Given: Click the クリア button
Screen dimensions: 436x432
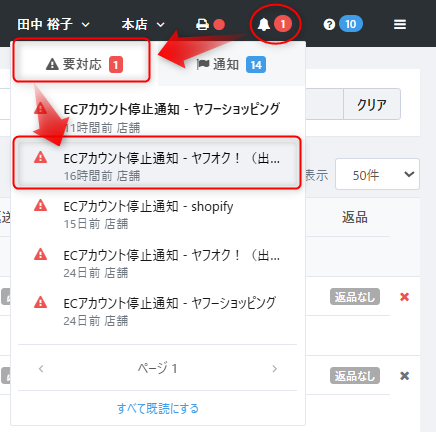Looking at the screenshot, I should click(372, 104).
